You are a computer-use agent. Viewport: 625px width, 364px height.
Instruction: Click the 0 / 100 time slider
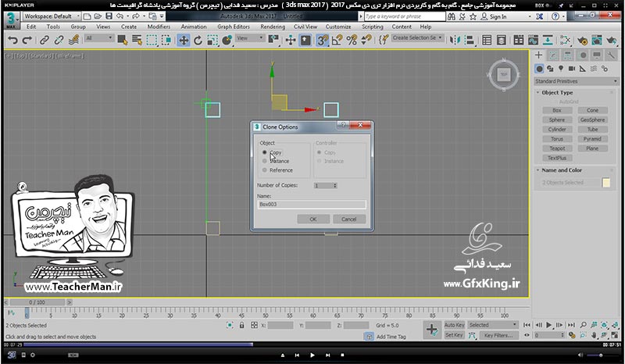pos(37,302)
